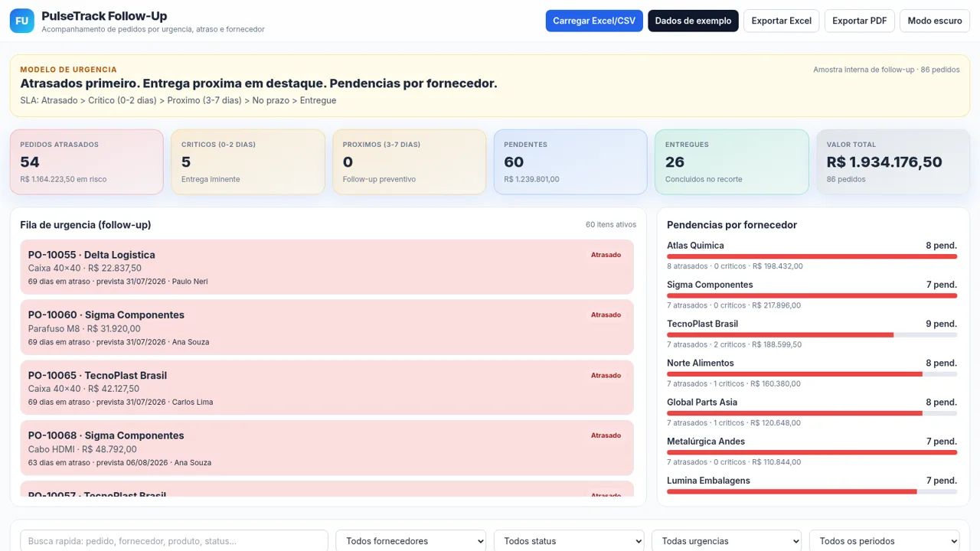Open the Todas urgencias dropdown
This screenshot has width=980, height=551.
pyautogui.click(x=727, y=541)
